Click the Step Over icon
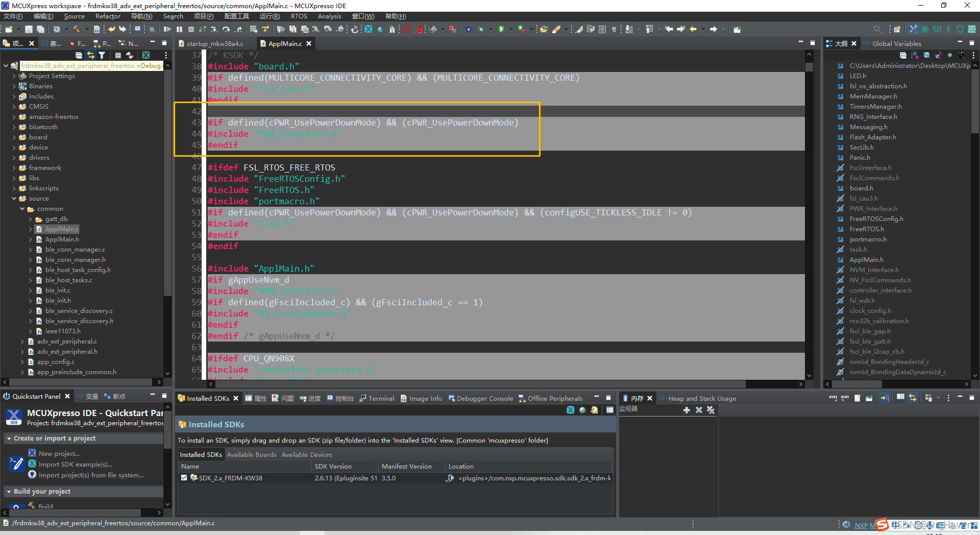 click(226, 30)
